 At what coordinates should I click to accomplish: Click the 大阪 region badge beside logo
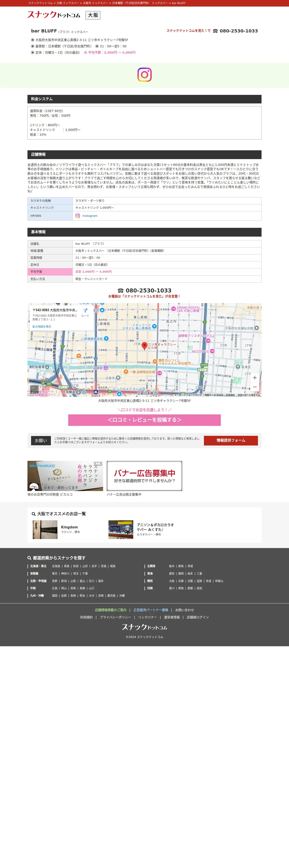[x=93, y=16]
